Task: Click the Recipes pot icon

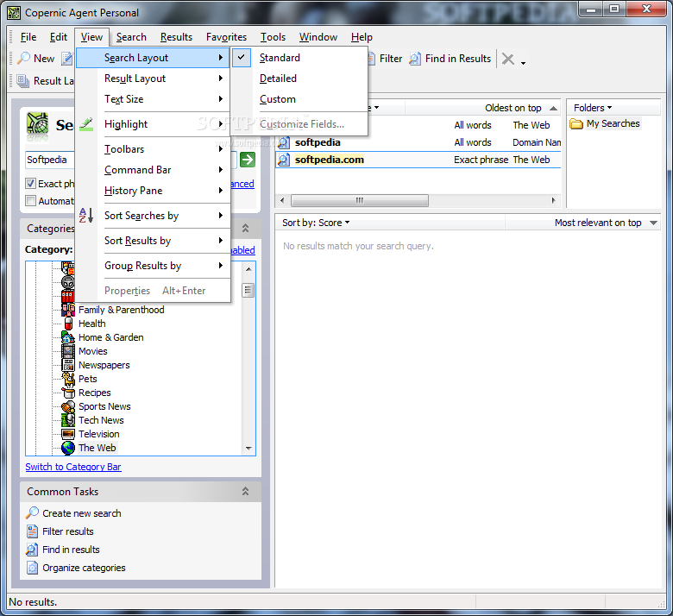Action: click(68, 393)
